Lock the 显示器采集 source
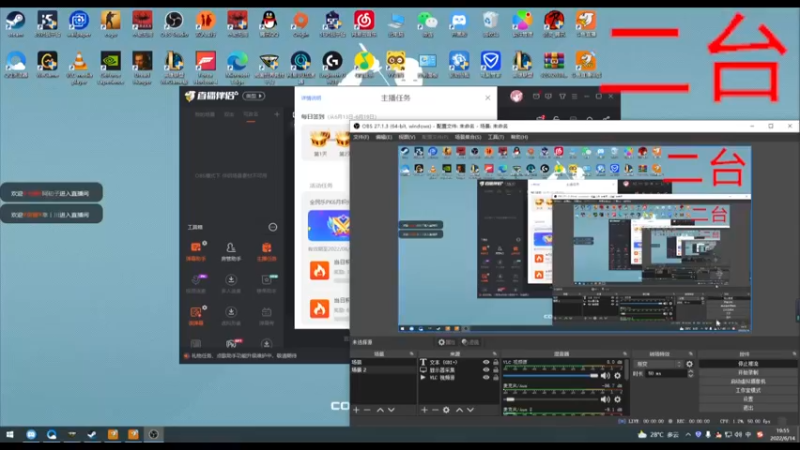This screenshot has width=800, height=450. (x=495, y=370)
